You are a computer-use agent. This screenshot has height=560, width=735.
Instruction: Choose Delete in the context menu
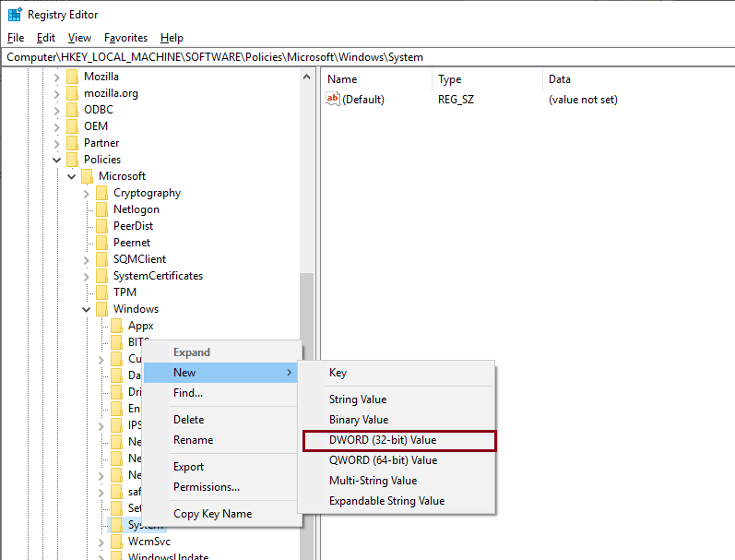(220, 419)
